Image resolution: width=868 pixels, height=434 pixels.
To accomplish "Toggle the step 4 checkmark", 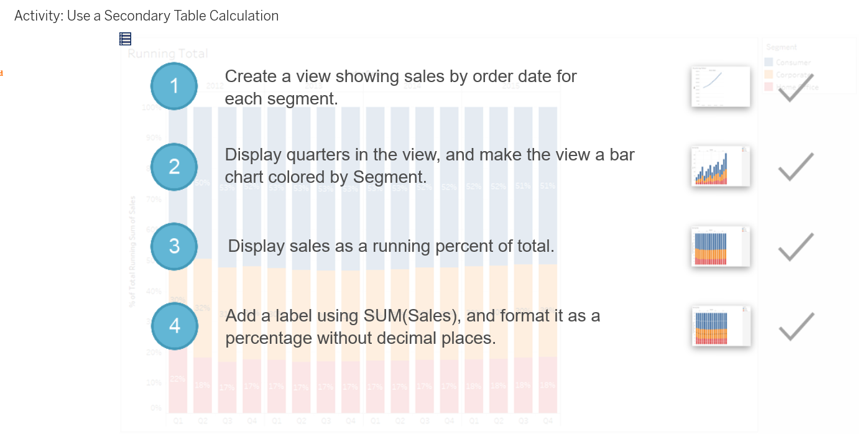I will point(796,326).
